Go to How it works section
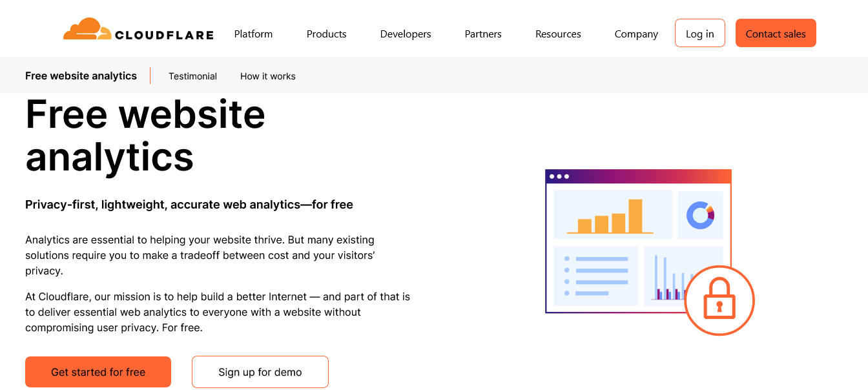Screen dimensions: 868x390 point(267,76)
